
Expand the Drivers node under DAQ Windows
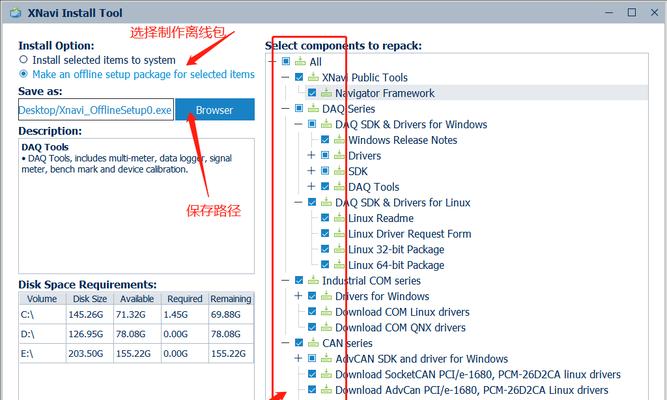tap(311, 155)
